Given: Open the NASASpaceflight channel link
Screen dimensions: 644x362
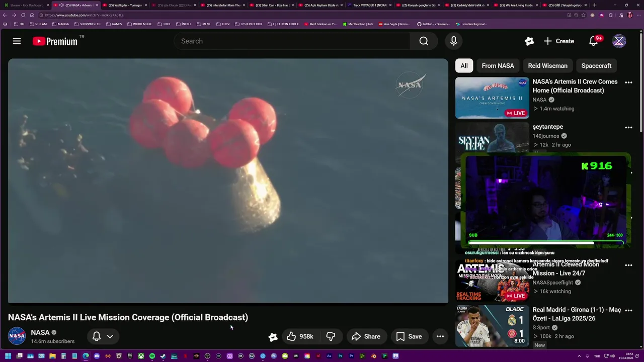Looking at the screenshot, I should coord(553,283).
